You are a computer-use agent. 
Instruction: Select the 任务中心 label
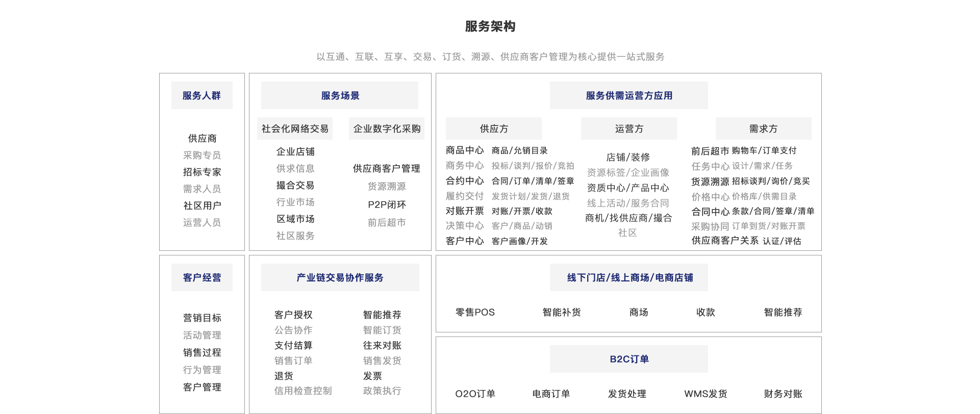(710, 166)
